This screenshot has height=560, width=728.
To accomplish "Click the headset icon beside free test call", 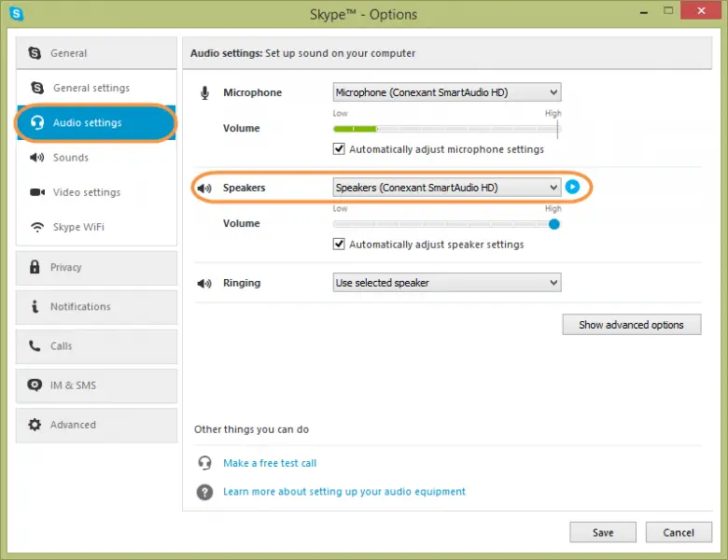I will coord(204,463).
